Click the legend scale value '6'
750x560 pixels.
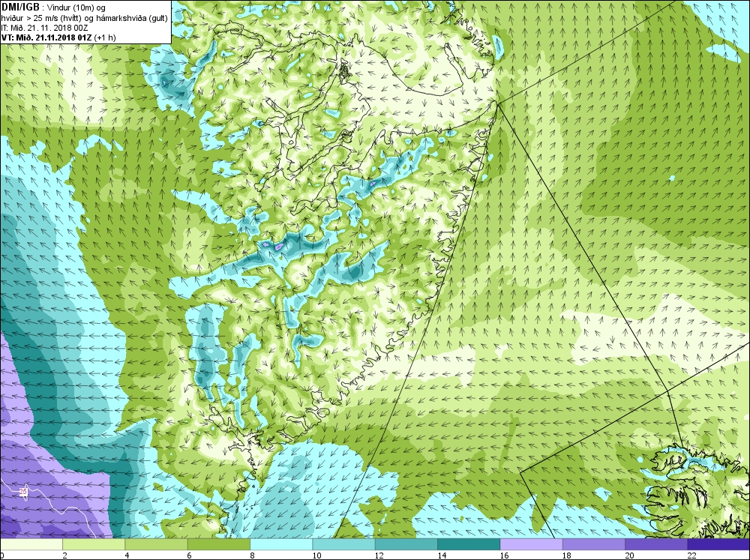point(190,556)
